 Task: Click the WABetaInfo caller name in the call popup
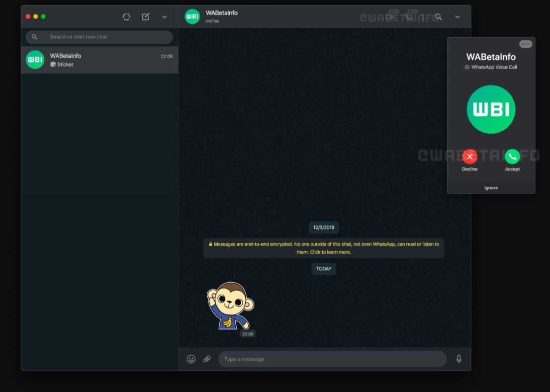pyautogui.click(x=491, y=57)
